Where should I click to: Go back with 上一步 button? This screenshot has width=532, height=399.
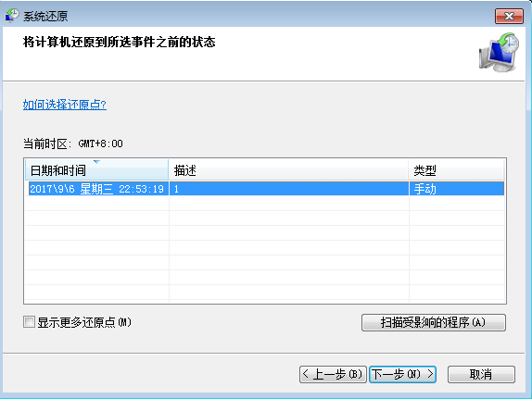(333, 374)
